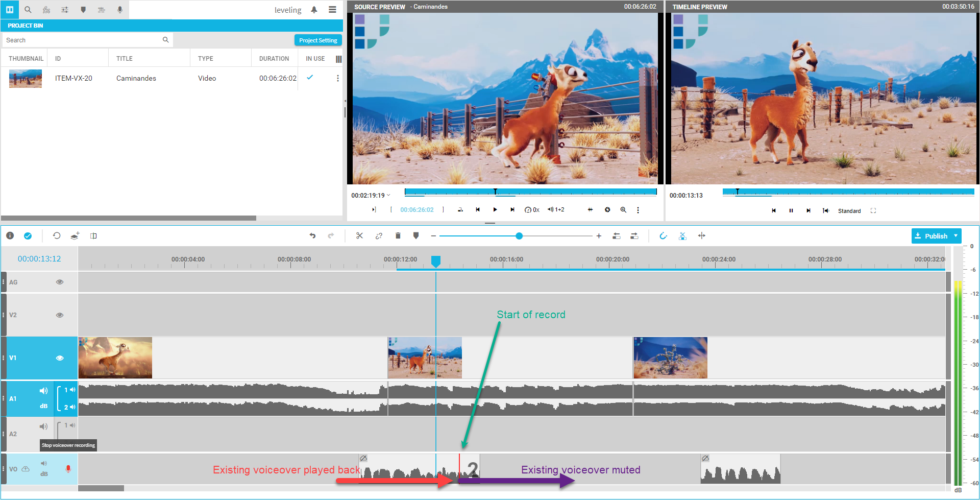980x500 pixels.
Task: Open the Publish dropdown arrow
Action: 955,236
